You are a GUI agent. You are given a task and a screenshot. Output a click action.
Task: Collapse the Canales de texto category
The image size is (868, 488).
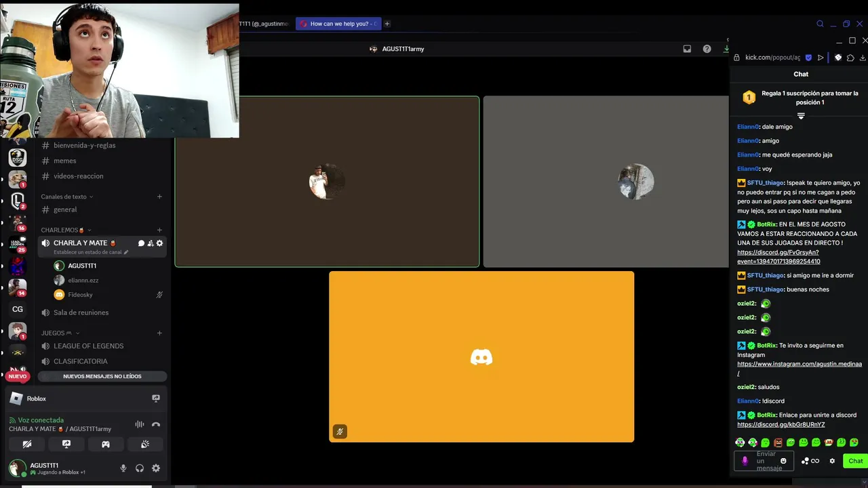67,197
